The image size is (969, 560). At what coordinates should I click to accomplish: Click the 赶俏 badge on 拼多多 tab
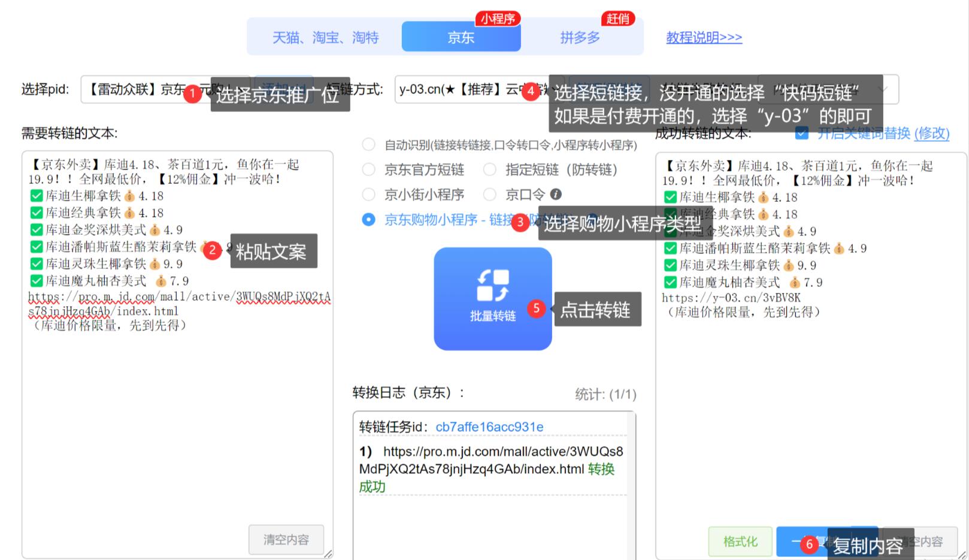tap(617, 19)
